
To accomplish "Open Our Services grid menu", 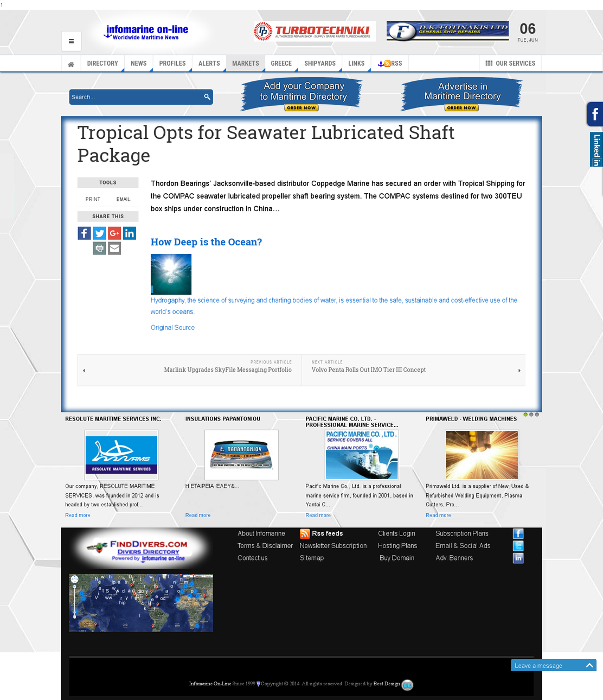I will (x=510, y=63).
